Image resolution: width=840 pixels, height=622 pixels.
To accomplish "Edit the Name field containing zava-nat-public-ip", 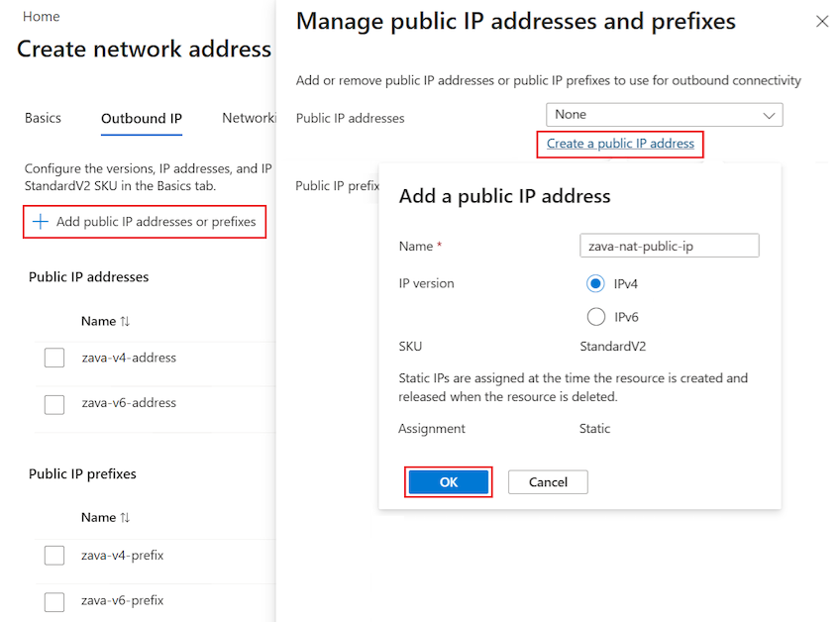I will 669,246.
